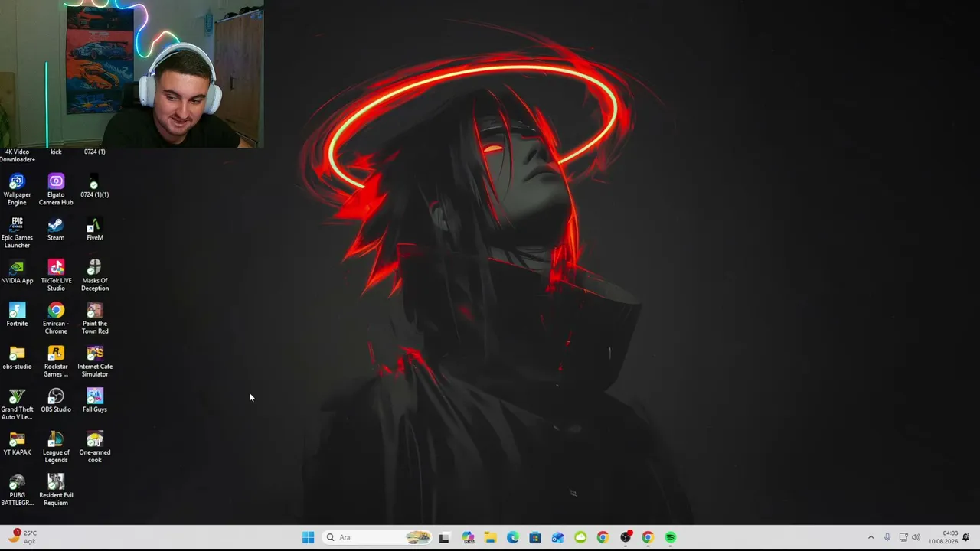Click the microphone icon in the system tray
This screenshot has width=980, height=551.
[887, 537]
